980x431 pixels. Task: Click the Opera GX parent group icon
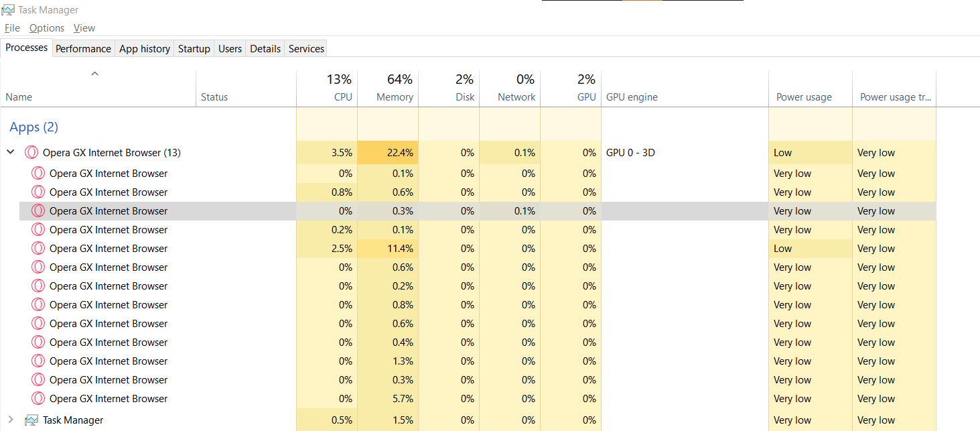pyautogui.click(x=31, y=153)
